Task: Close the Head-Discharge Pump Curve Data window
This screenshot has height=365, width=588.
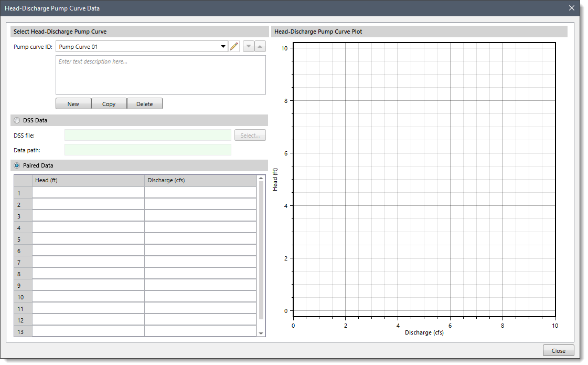Action: (x=572, y=8)
